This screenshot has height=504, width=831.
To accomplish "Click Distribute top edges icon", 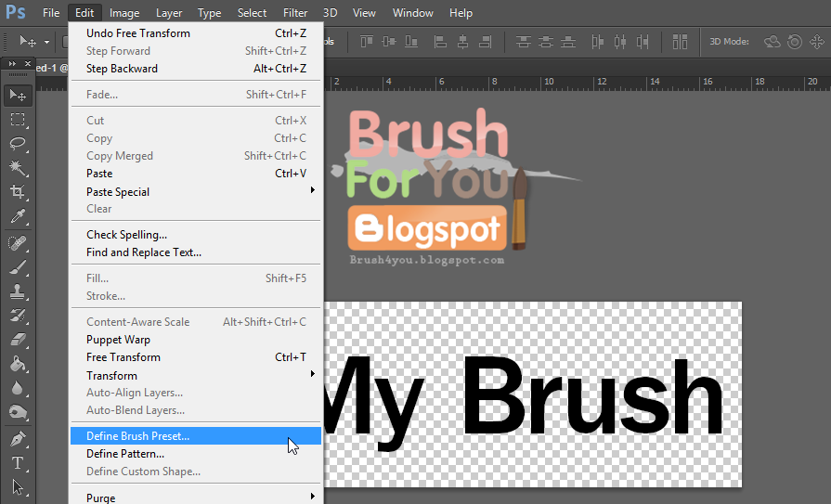I will [523, 42].
